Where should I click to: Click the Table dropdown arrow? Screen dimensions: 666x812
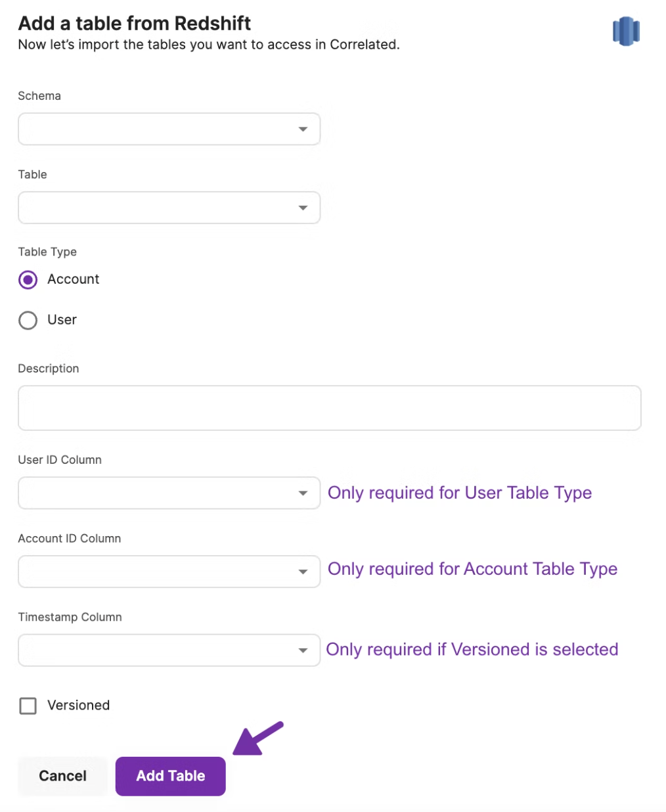[303, 208]
